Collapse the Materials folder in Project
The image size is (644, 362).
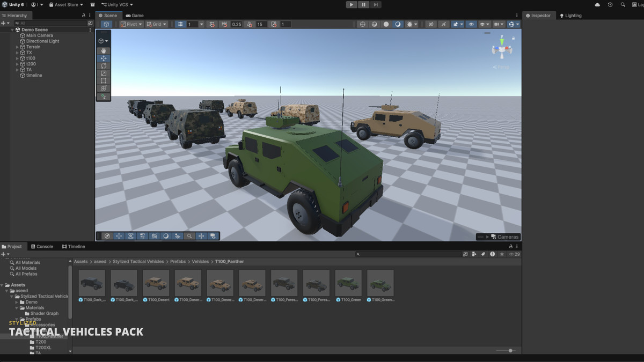coord(17,308)
